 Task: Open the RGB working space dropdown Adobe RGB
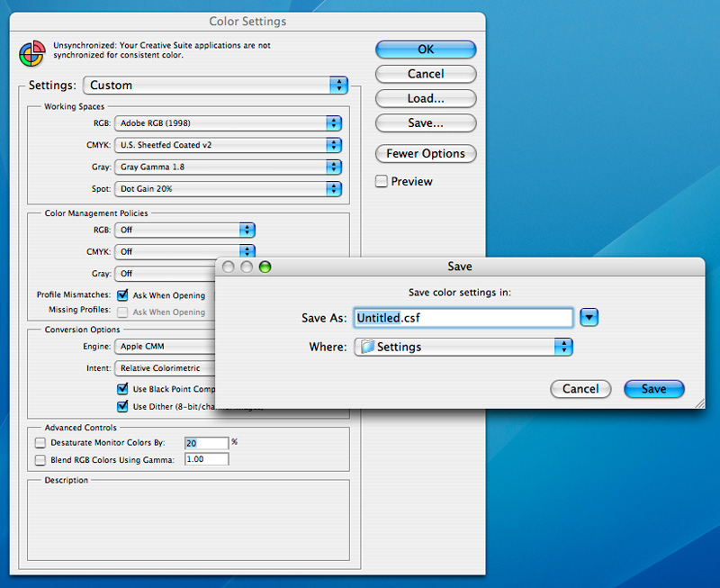(x=228, y=123)
